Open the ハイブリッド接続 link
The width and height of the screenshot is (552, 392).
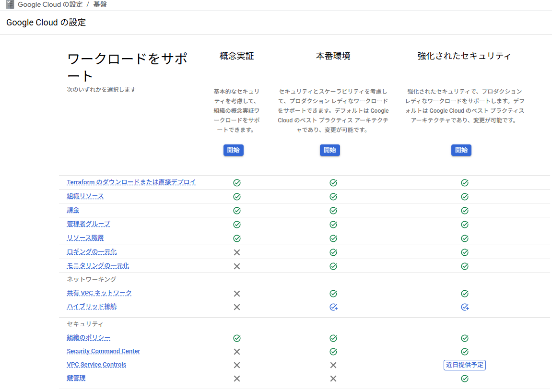92,307
